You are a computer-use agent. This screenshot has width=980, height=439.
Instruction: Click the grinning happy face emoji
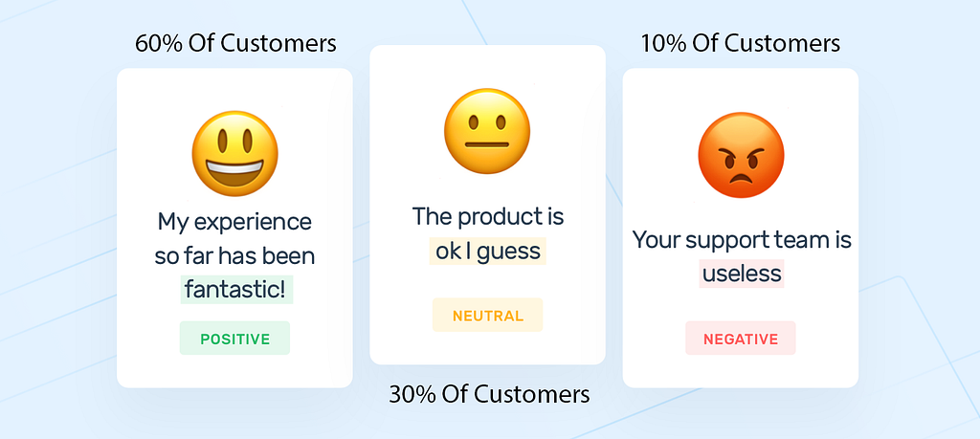click(234, 153)
